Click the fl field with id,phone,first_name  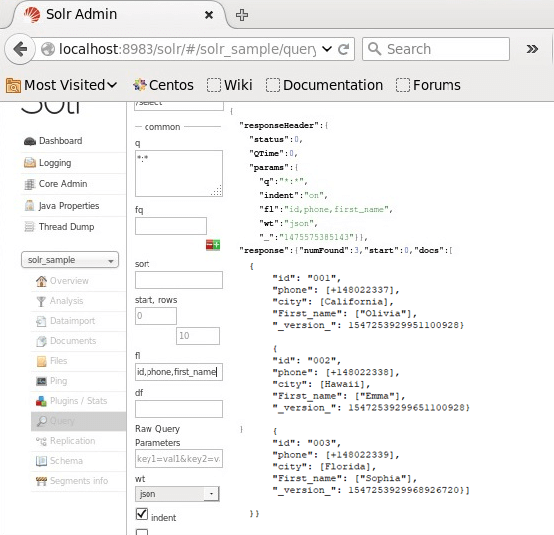pos(179,372)
